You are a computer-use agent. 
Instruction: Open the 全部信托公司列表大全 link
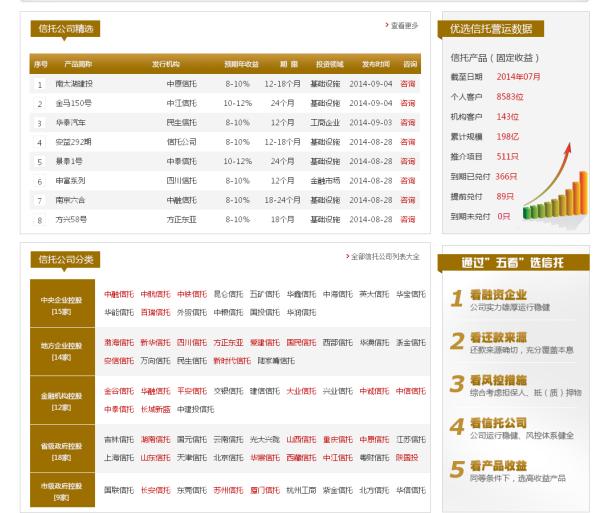386,256
